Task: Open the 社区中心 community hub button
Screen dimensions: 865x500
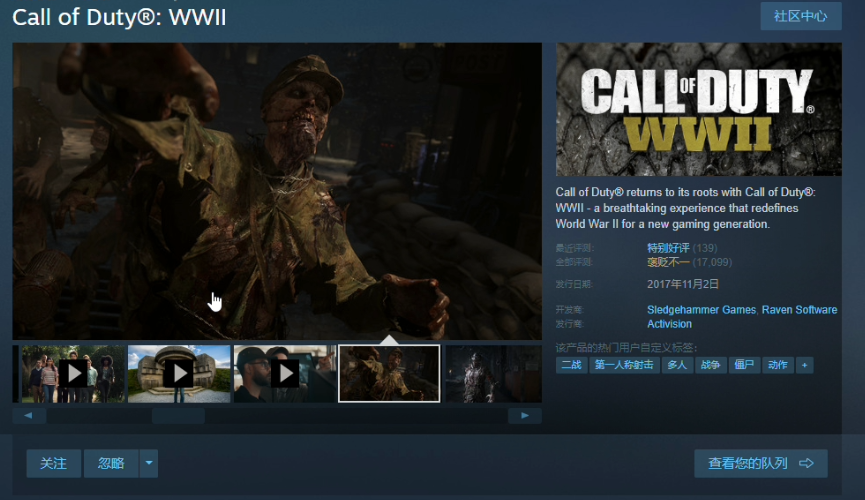Action: pos(800,16)
